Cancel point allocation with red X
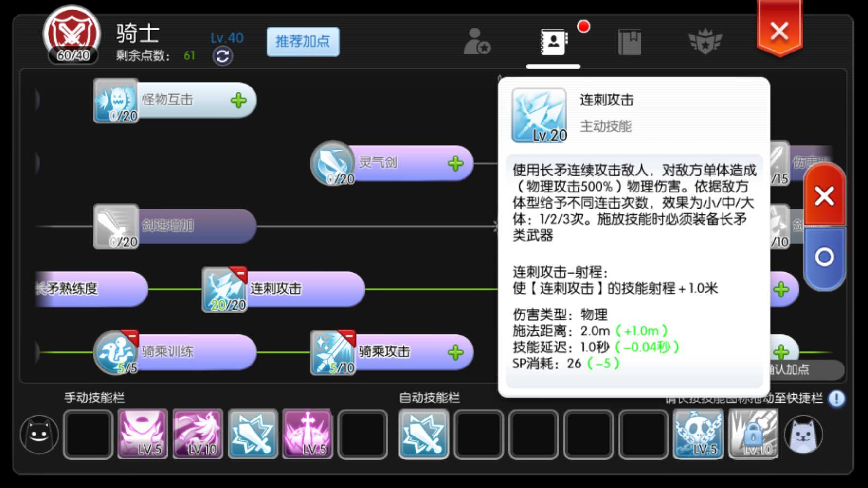This screenshot has width=868, height=488. pyautogui.click(x=824, y=196)
